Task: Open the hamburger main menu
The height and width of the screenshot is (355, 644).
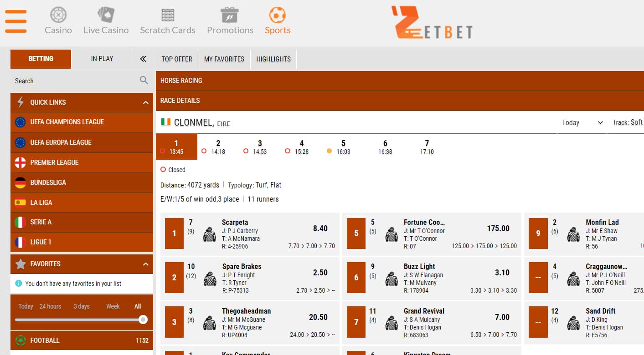Action: click(x=16, y=21)
